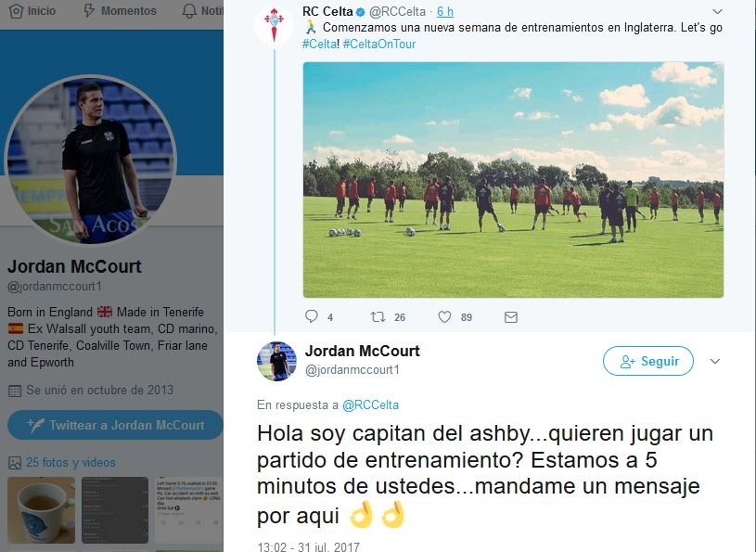
Task: View the RC Celta training pitch photo
Action: tap(513, 180)
